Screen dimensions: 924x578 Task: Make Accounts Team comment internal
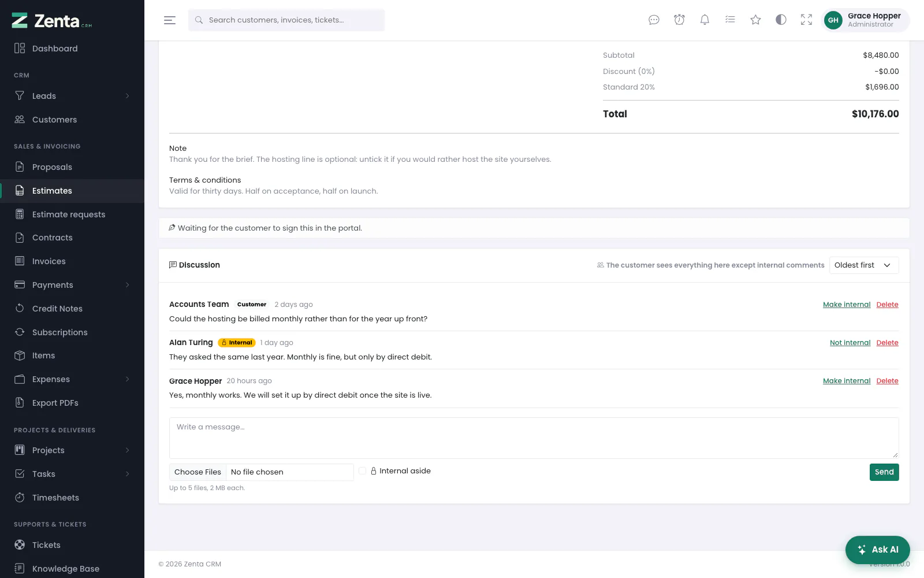[x=847, y=305]
